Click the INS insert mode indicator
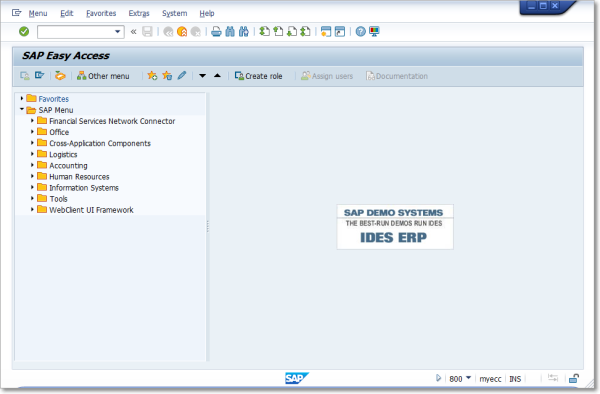The image size is (600, 394). (x=515, y=379)
